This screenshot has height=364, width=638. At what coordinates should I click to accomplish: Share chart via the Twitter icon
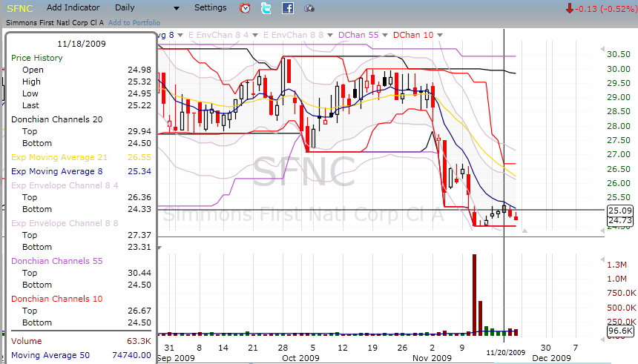[x=266, y=7]
